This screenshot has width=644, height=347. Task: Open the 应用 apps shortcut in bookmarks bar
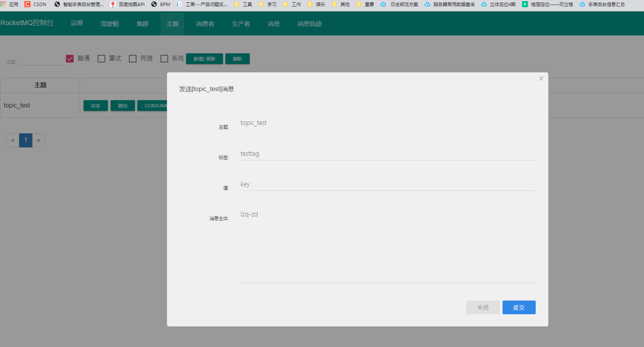pos(9,4)
